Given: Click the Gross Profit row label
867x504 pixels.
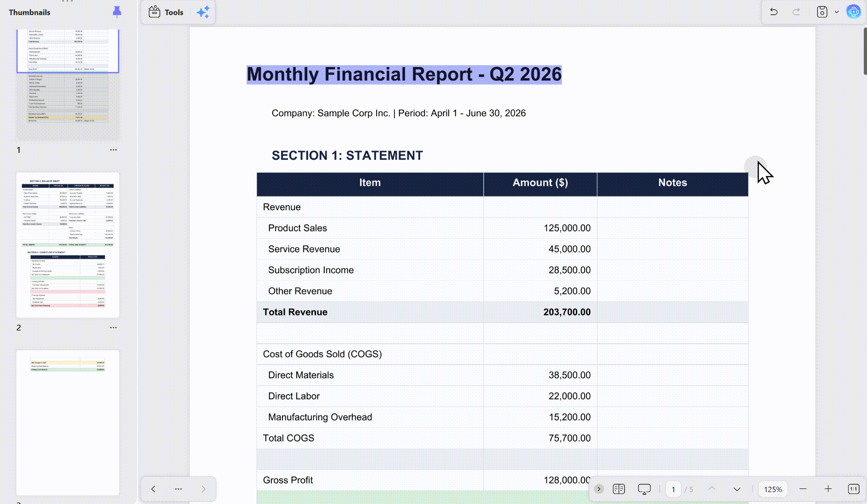Looking at the screenshot, I should pos(288,480).
